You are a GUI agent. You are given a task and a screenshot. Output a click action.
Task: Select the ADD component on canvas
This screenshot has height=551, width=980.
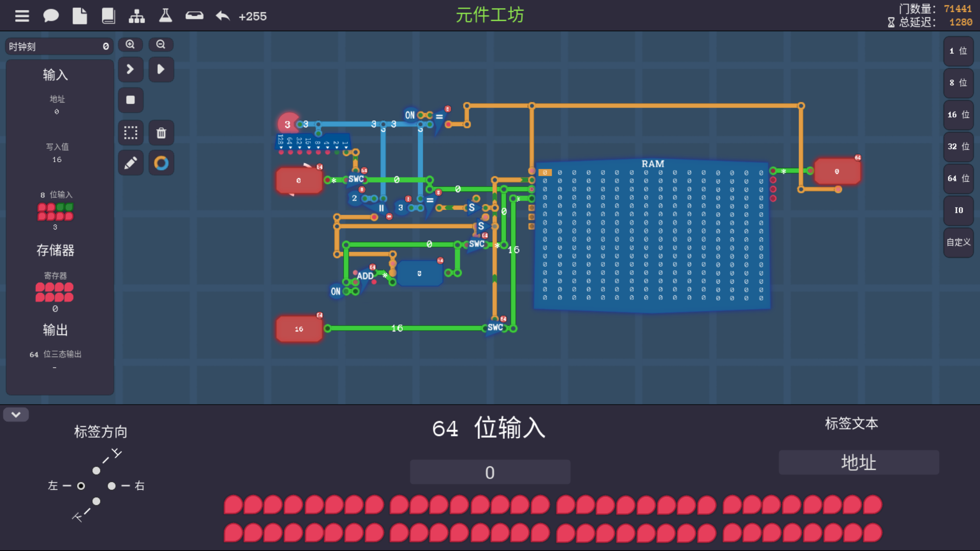[366, 276]
